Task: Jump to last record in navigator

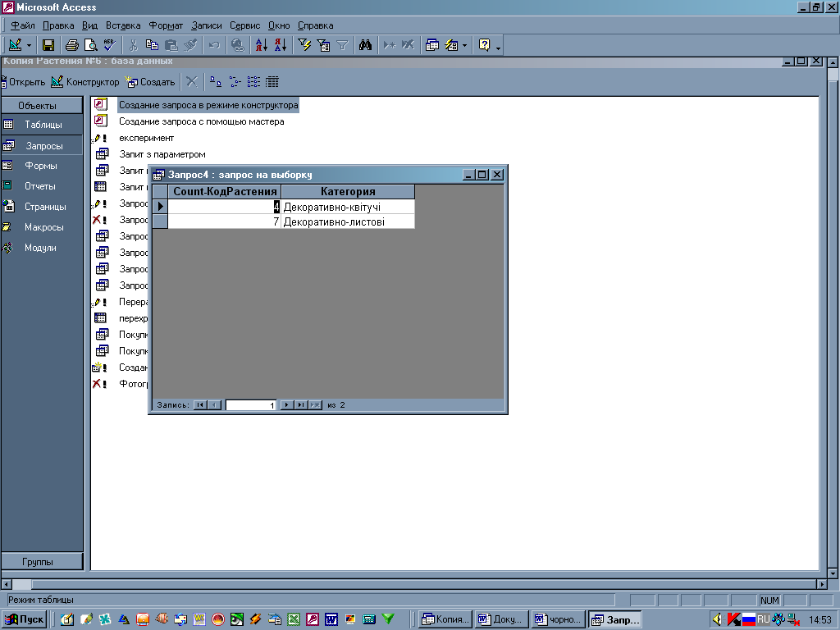Action: pyautogui.click(x=301, y=405)
